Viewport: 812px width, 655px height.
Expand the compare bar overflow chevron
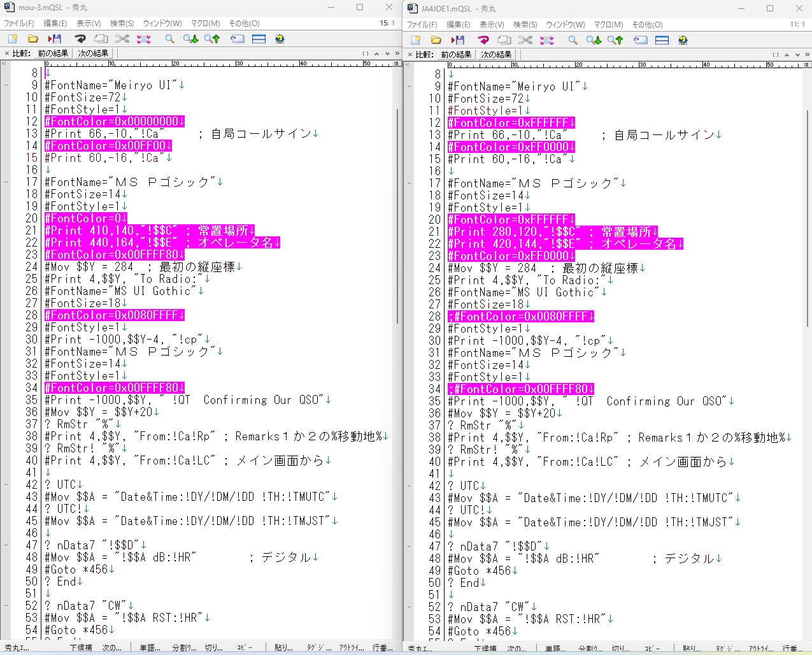(397, 54)
